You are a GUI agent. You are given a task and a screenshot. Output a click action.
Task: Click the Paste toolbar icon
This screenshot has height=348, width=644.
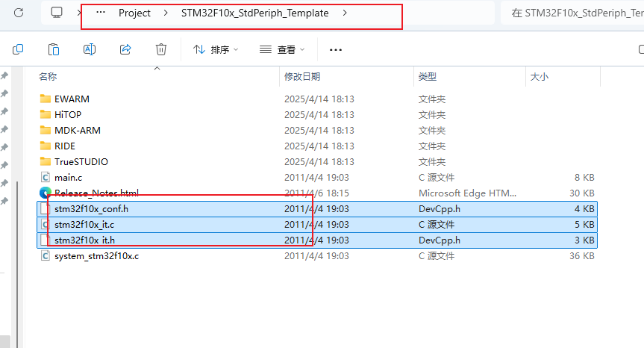[x=54, y=50]
